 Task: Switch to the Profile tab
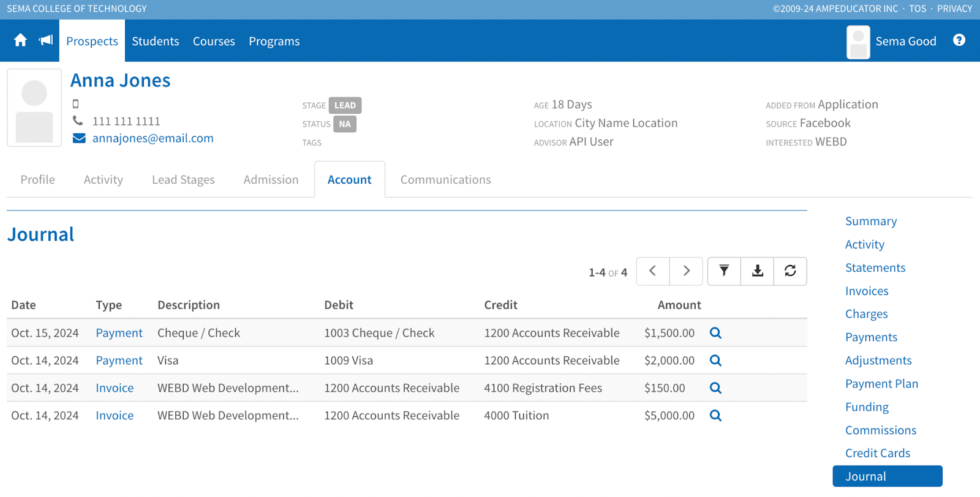38,179
